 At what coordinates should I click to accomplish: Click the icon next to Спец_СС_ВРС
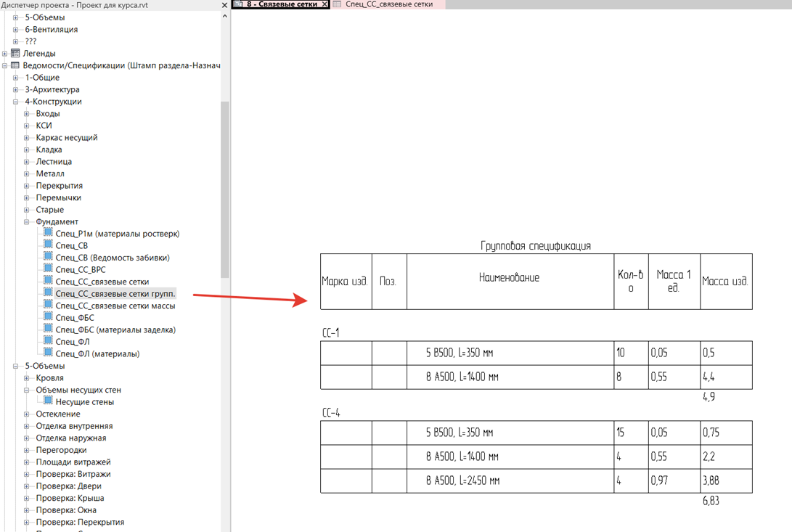[x=48, y=269]
